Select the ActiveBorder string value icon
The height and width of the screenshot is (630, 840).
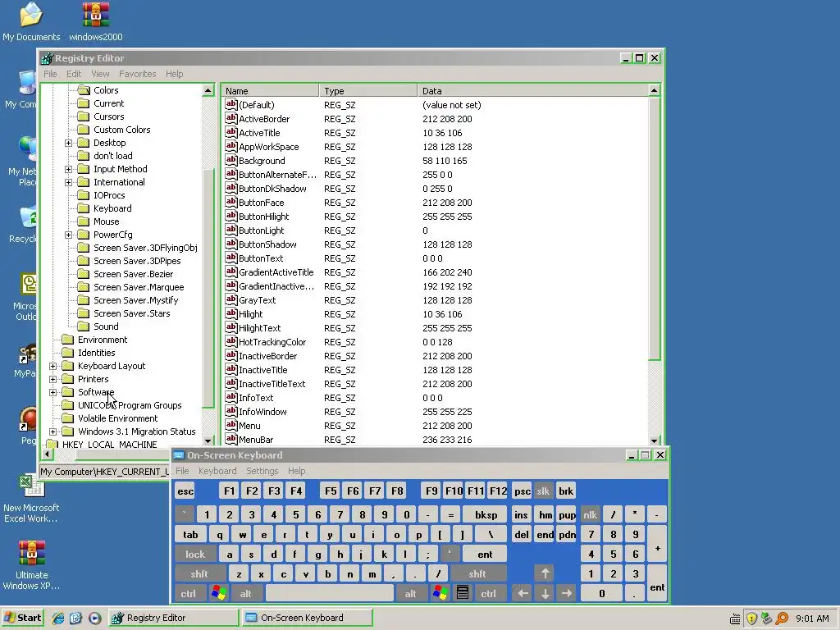[231, 118]
